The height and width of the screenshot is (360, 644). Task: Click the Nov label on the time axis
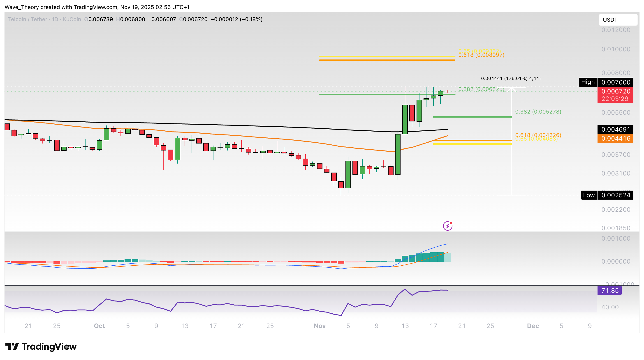click(320, 326)
